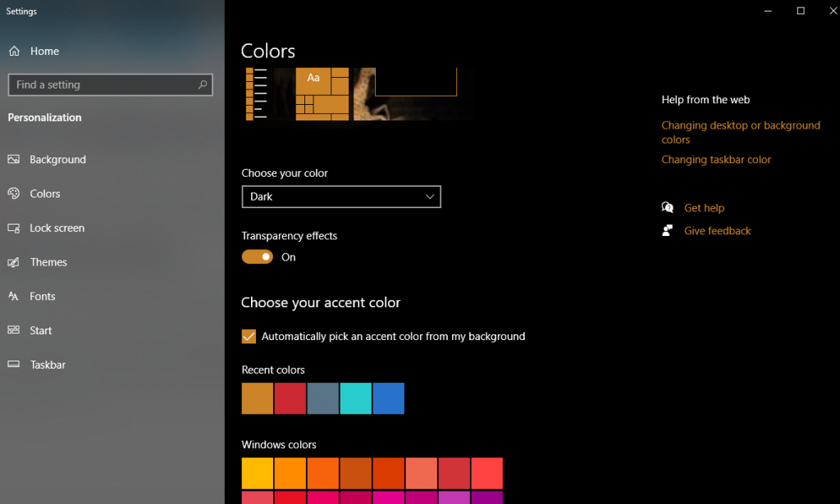Click the Aa tiles color preview thumbnail
The width and height of the screenshot is (840, 504).
click(x=322, y=93)
